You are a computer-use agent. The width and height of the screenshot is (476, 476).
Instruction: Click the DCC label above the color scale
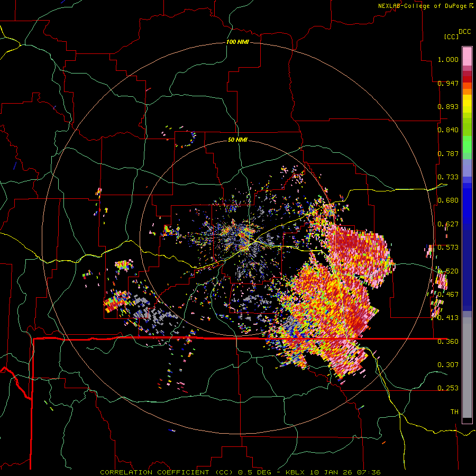pos(464,32)
